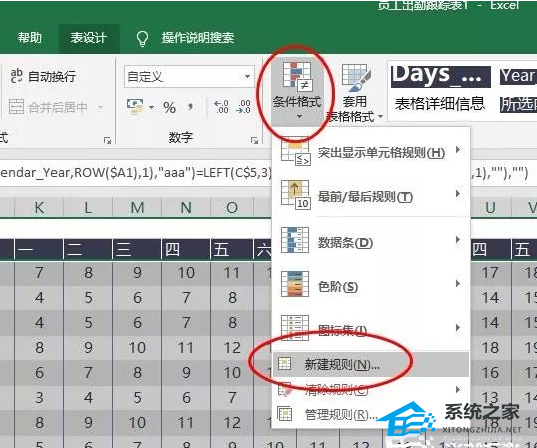This screenshot has height=448, width=537.
Task: Open Data Bars (数据条) submenu
Action: point(371,241)
